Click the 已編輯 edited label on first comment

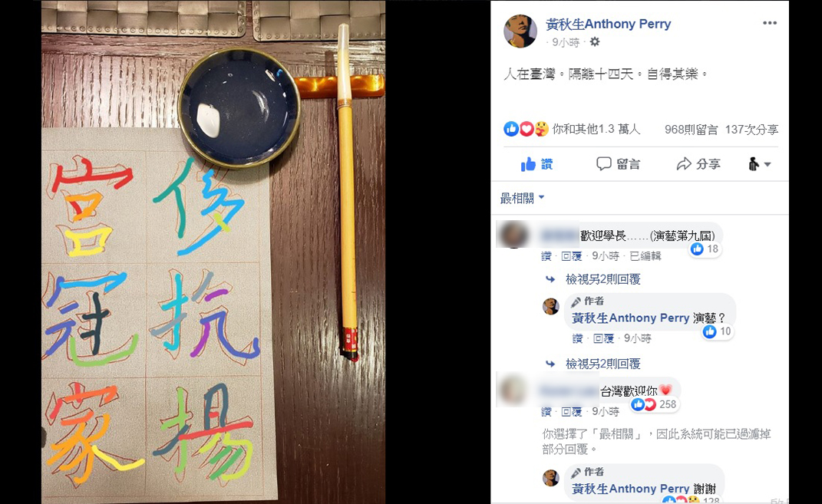(645, 256)
